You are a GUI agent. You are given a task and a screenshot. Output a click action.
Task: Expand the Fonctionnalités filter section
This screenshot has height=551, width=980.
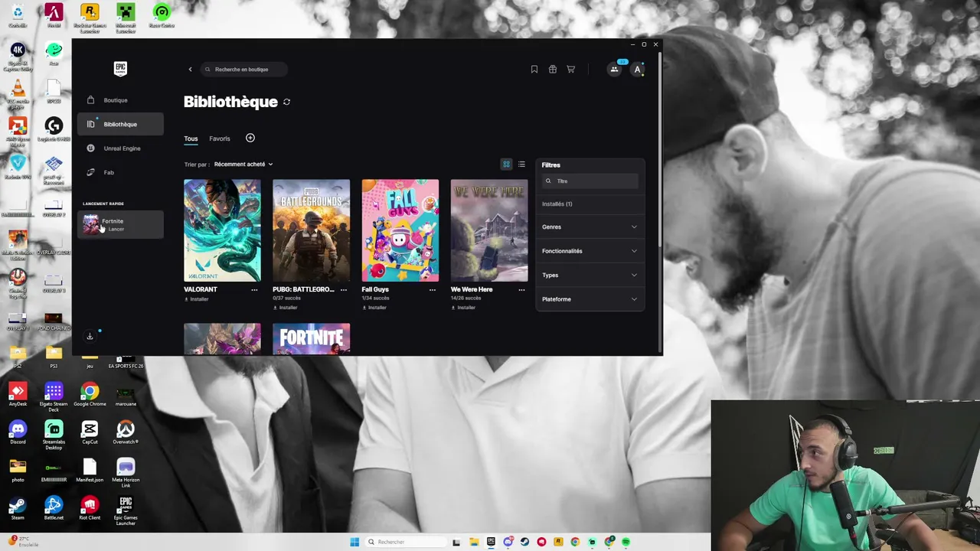coord(590,251)
